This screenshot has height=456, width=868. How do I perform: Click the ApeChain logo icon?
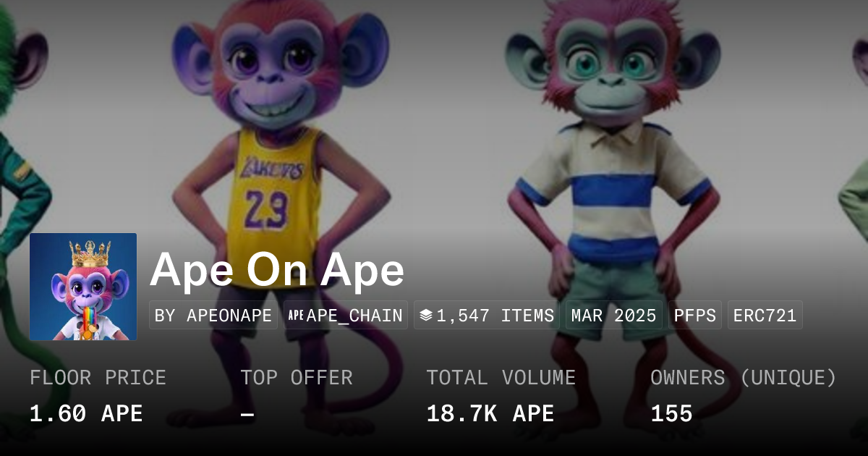coord(296,316)
